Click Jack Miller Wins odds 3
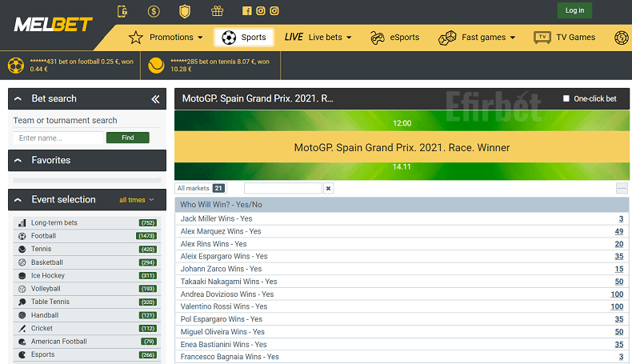This screenshot has width=632, height=364. pos(621,219)
